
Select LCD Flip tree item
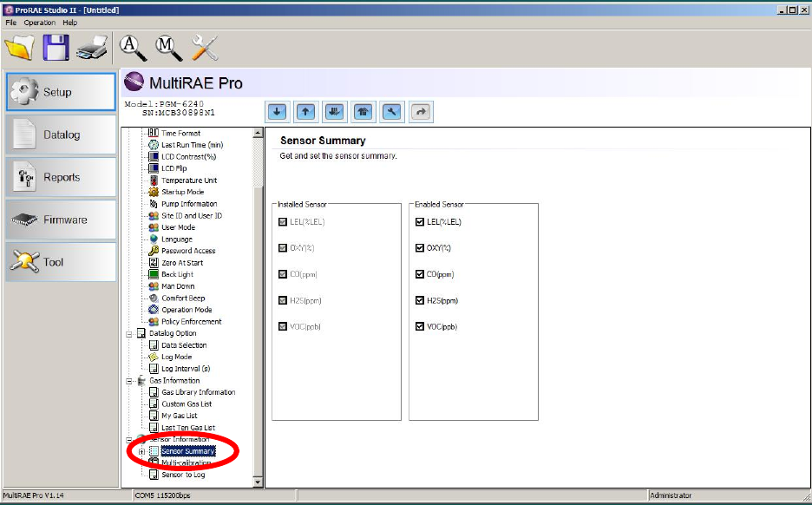pyautogui.click(x=174, y=168)
